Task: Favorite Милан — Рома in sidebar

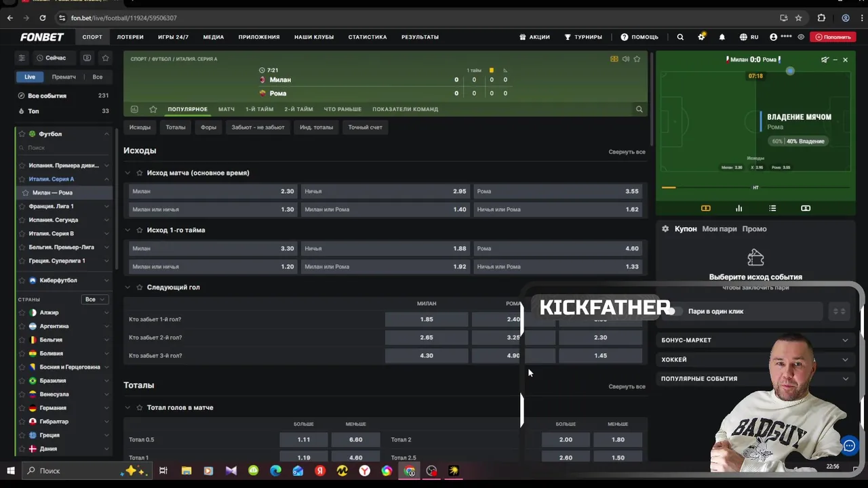Action: (x=26, y=192)
